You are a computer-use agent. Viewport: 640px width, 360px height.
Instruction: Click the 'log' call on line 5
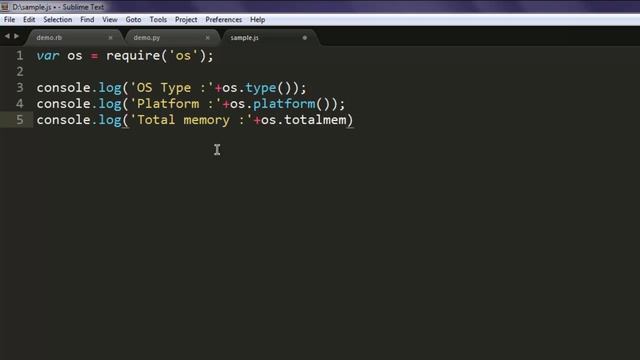pos(110,120)
